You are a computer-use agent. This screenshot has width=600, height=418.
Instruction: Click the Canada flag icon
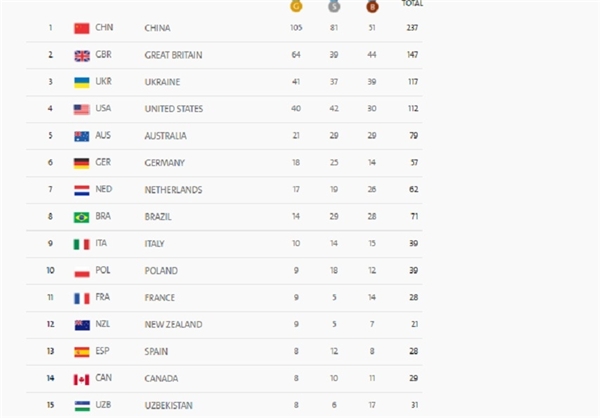[x=82, y=379]
